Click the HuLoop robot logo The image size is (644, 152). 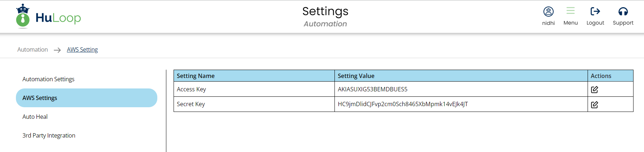click(23, 16)
